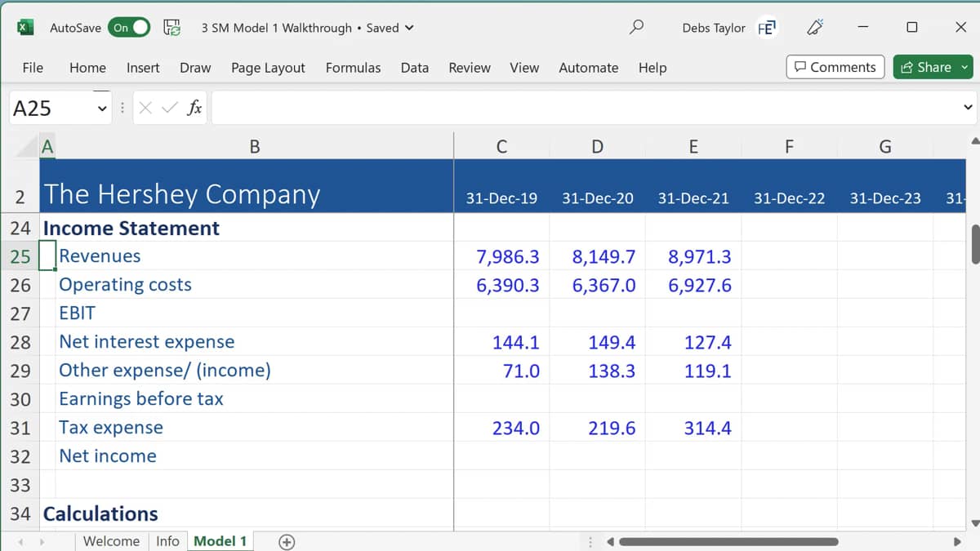
Task: Click the Insert Function fx icon
Action: pos(194,108)
